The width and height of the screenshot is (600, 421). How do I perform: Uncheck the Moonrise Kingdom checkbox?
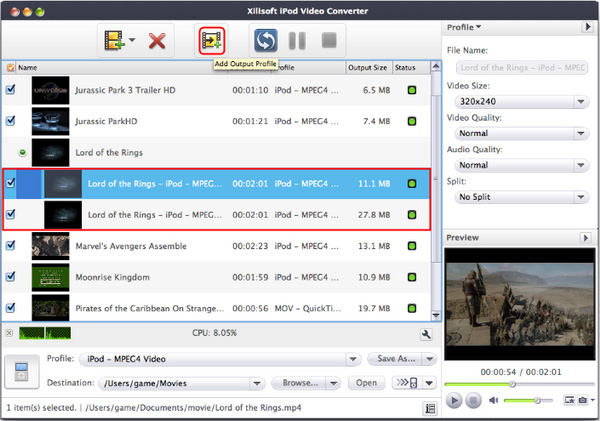[11, 276]
